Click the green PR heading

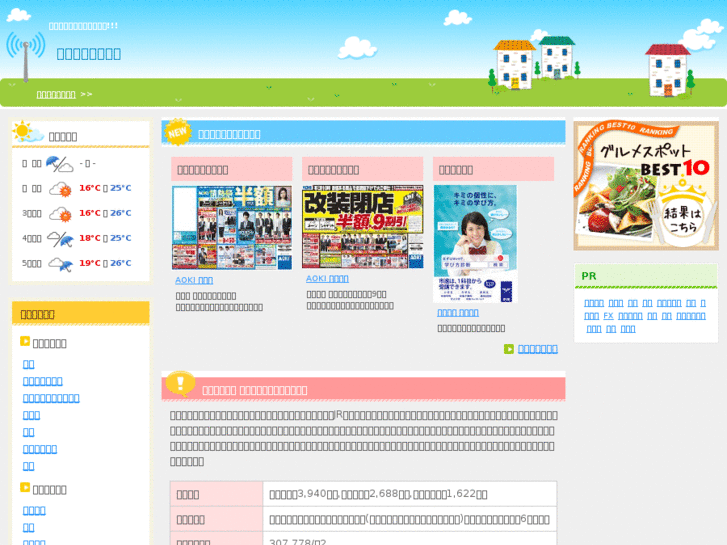(x=589, y=276)
